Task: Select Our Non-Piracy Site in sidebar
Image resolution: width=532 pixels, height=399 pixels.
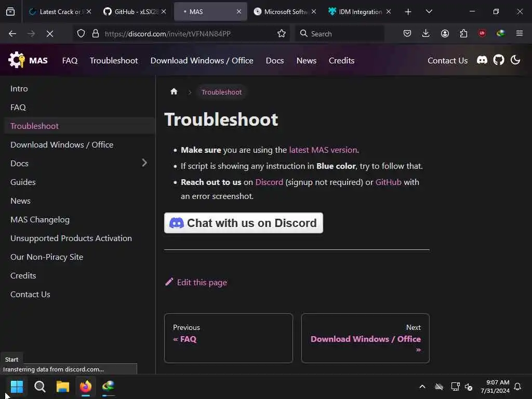Action: pos(79,257)
